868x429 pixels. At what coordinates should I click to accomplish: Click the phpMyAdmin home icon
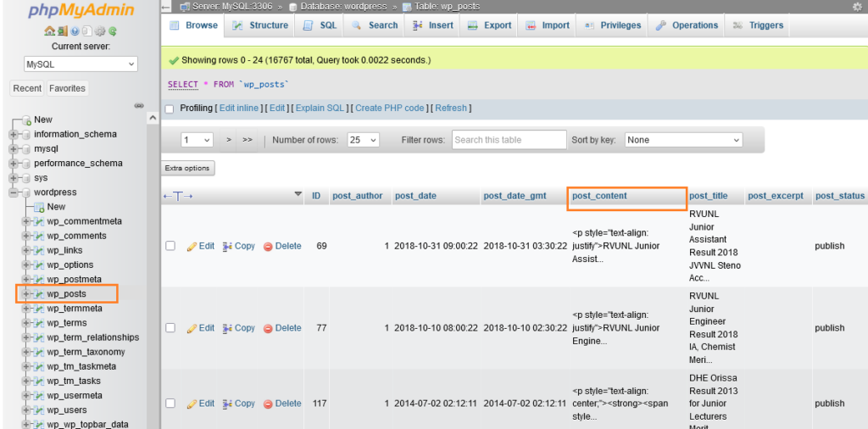click(48, 31)
